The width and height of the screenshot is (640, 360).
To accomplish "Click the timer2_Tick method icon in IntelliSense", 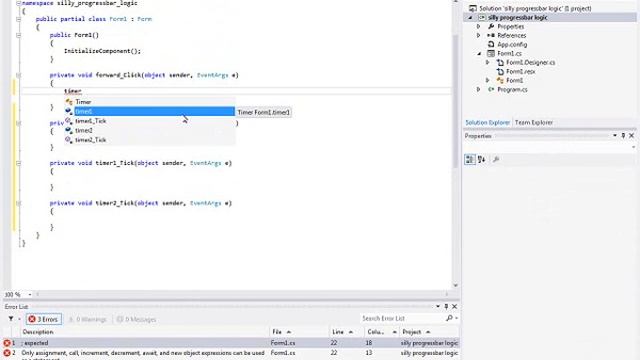I will pyautogui.click(x=69, y=140).
